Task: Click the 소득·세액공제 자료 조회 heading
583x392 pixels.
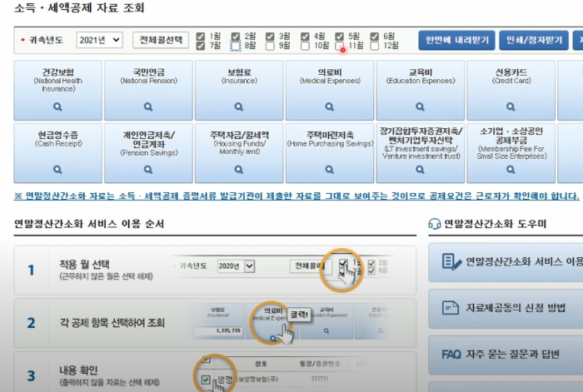Action: (79, 7)
